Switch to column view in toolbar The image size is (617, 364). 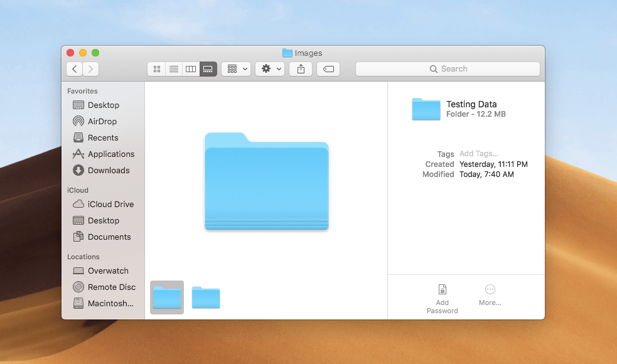[x=191, y=69]
